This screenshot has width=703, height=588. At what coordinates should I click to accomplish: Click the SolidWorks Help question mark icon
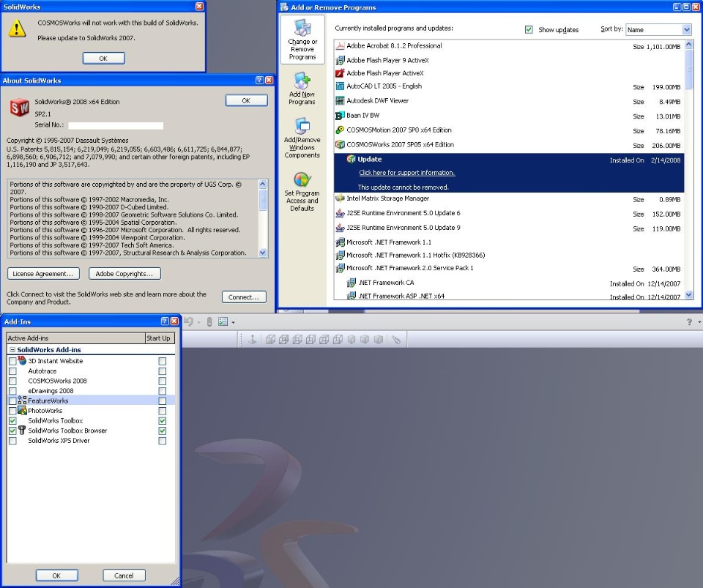(689, 321)
